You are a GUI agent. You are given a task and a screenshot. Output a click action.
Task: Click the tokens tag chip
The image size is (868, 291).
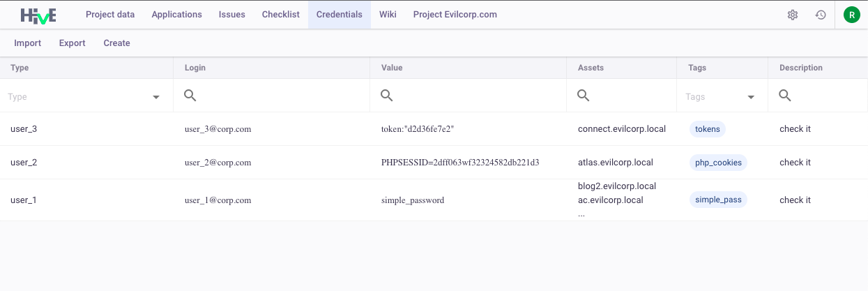coord(708,129)
